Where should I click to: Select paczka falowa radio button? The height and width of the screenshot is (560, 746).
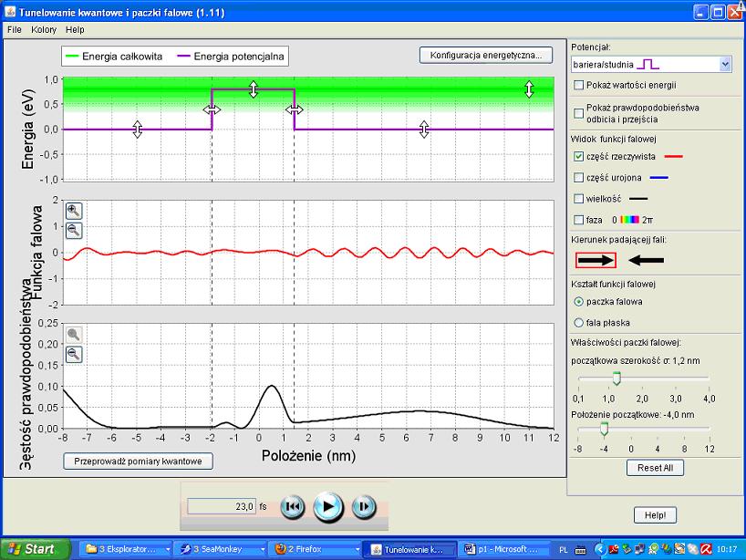pyautogui.click(x=578, y=302)
